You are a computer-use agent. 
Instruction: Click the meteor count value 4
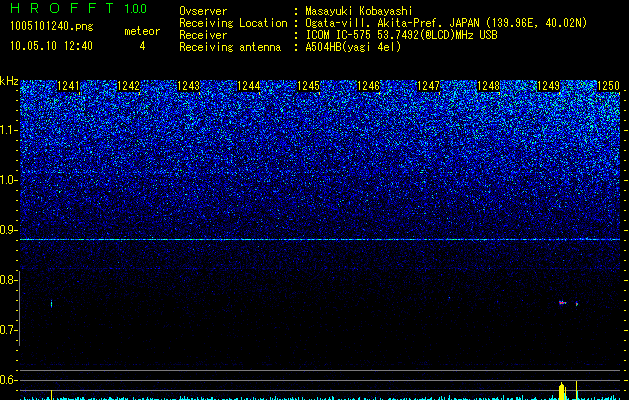142,46
